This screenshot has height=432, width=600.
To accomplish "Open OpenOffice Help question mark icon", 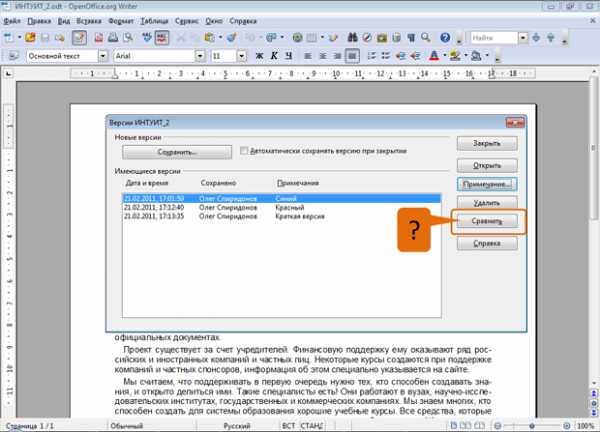I will tap(445, 37).
